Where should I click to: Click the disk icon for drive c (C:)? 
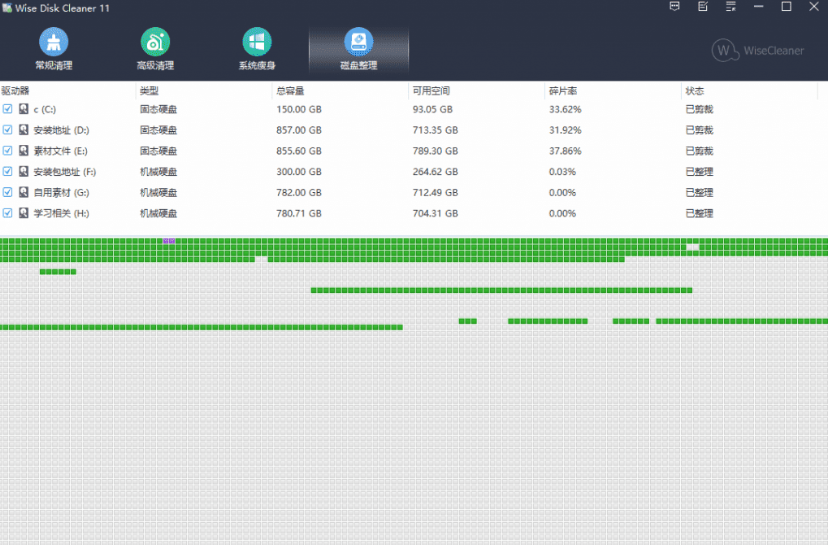(x=24, y=109)
